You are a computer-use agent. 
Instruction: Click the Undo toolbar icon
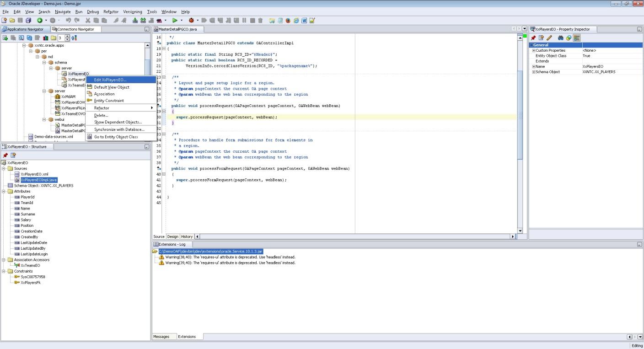pyautogui.click(x=69, y=20)
